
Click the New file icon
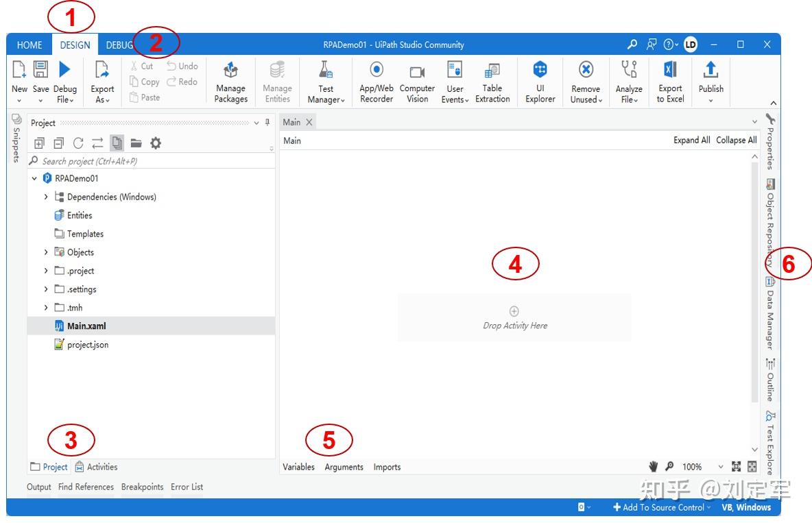click(x=19, y=69)
